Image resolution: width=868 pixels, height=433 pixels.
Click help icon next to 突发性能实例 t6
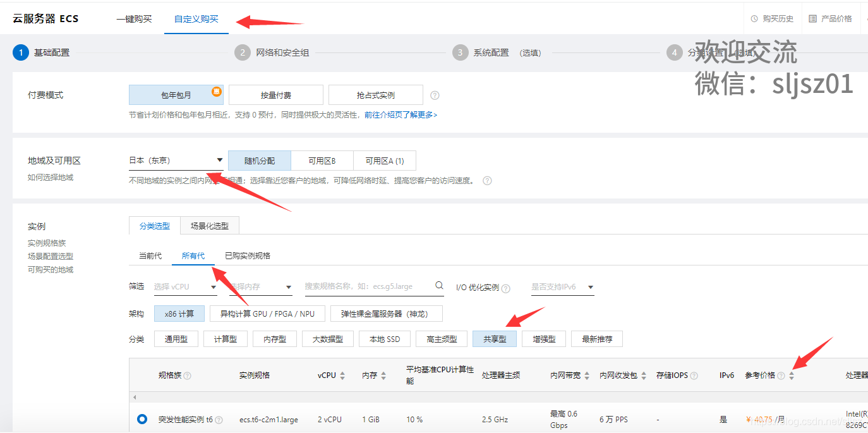219,420
